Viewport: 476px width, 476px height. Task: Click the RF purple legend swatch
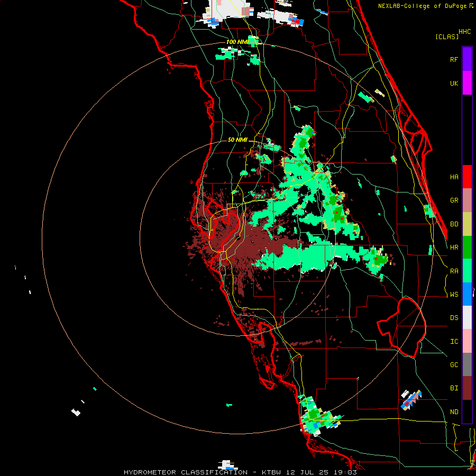pos(467,59)
